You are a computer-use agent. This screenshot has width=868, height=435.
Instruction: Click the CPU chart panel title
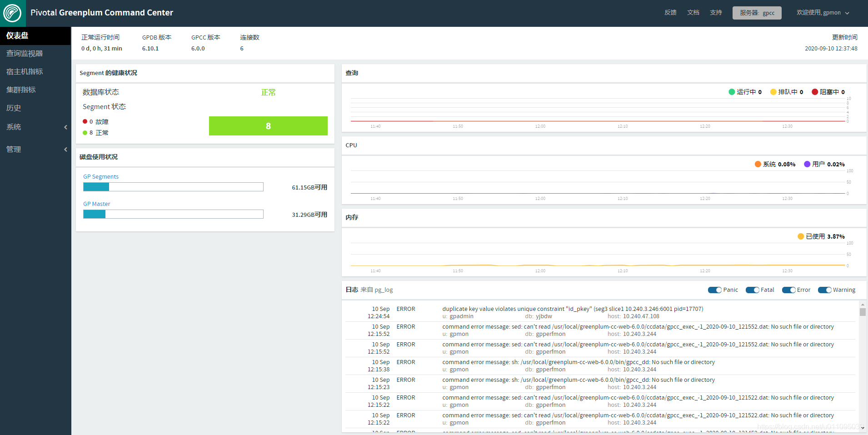pos(351,145)
